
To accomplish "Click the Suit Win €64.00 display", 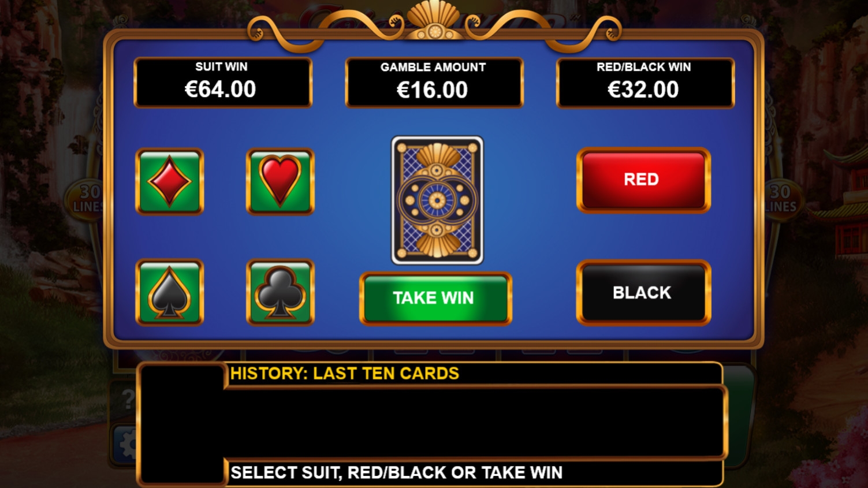I will [x=223, y=83].
